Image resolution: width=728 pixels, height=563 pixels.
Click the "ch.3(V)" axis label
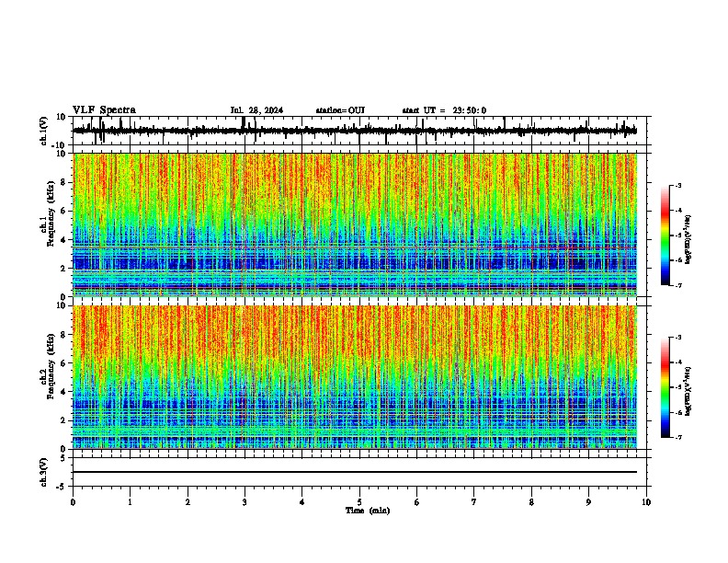[44, 472]
